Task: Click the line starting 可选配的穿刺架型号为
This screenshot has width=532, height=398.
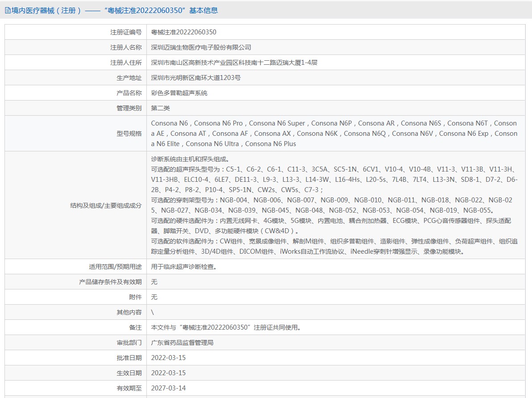Action: coord(332,205)
